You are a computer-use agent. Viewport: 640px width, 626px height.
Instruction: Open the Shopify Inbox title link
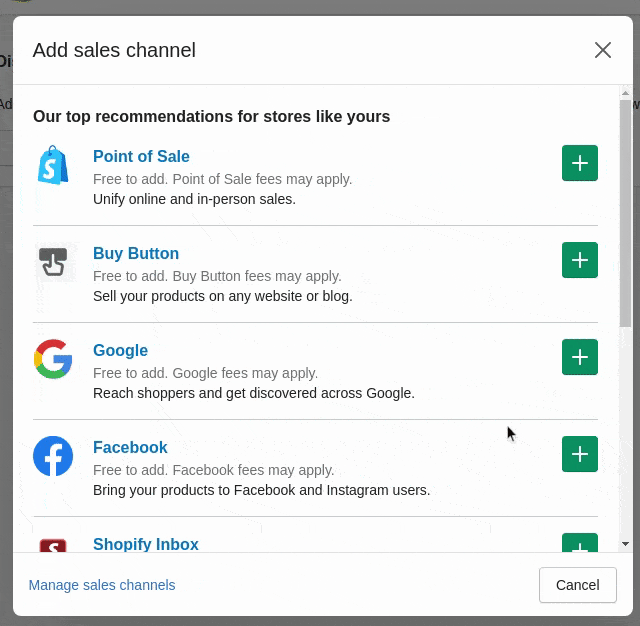[x=146, y=544]
